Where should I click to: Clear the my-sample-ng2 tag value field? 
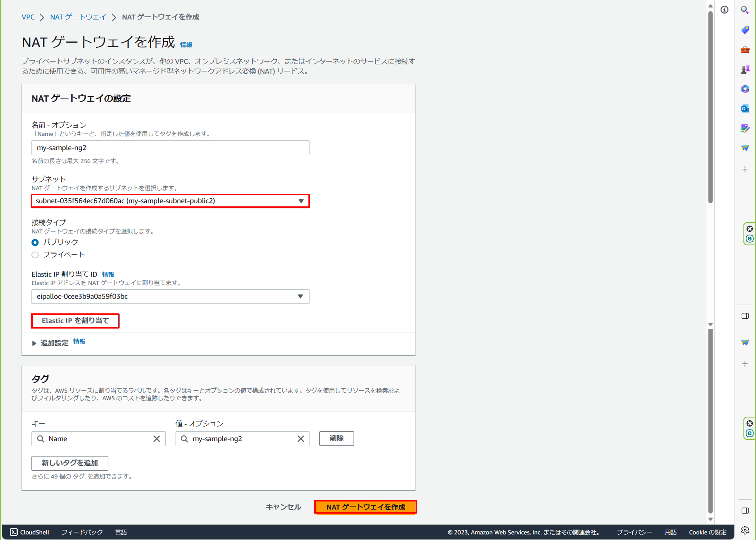click(x=300, y=439)
